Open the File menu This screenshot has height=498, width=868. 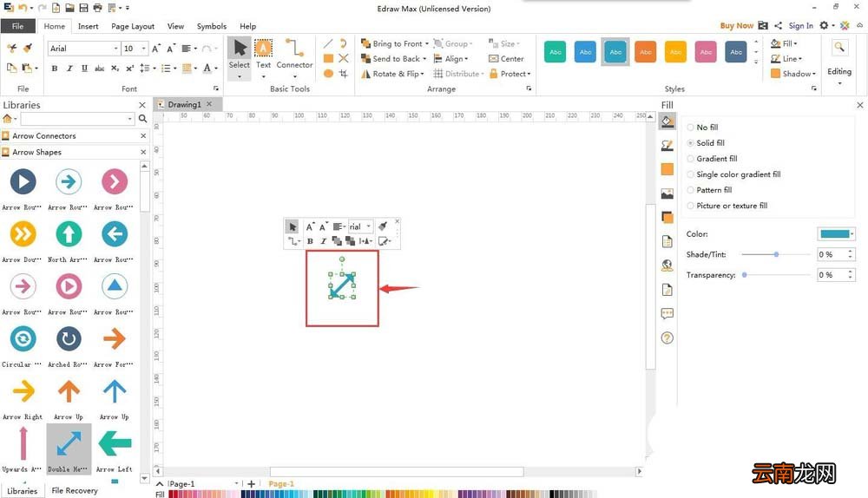[x=17, y=26]
